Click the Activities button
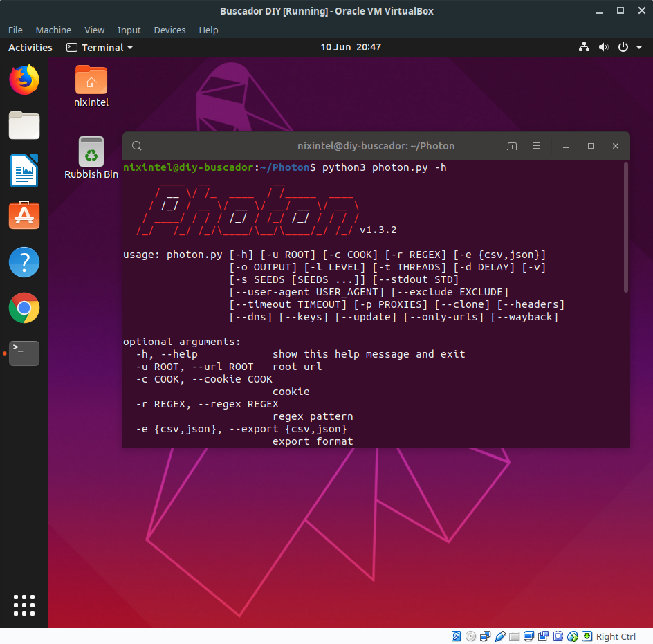653x644 pixels. click(30, 48)
